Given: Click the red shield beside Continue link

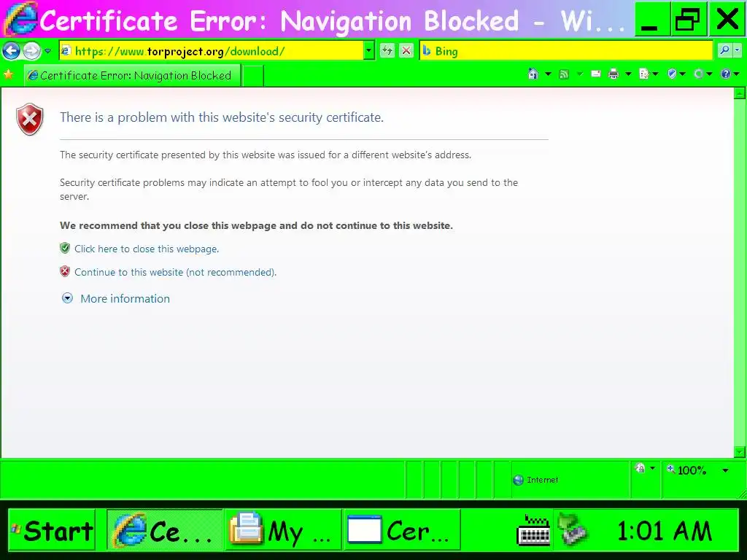Looking at the screenshot, I should click(65, 271).
